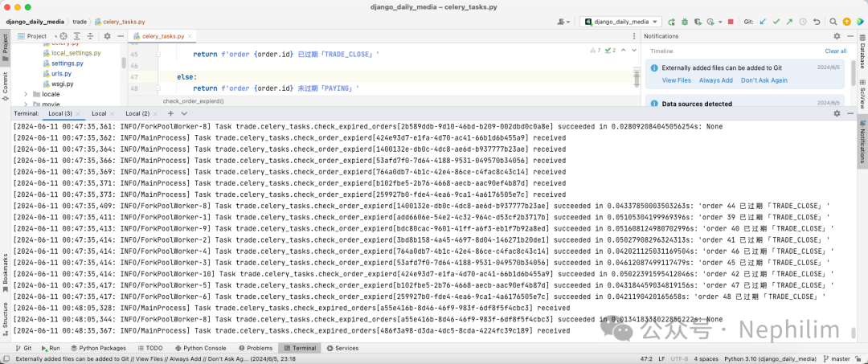Click Don't Ask Again notification link
The height and width of the screenshot is (364, 868).
764,80
